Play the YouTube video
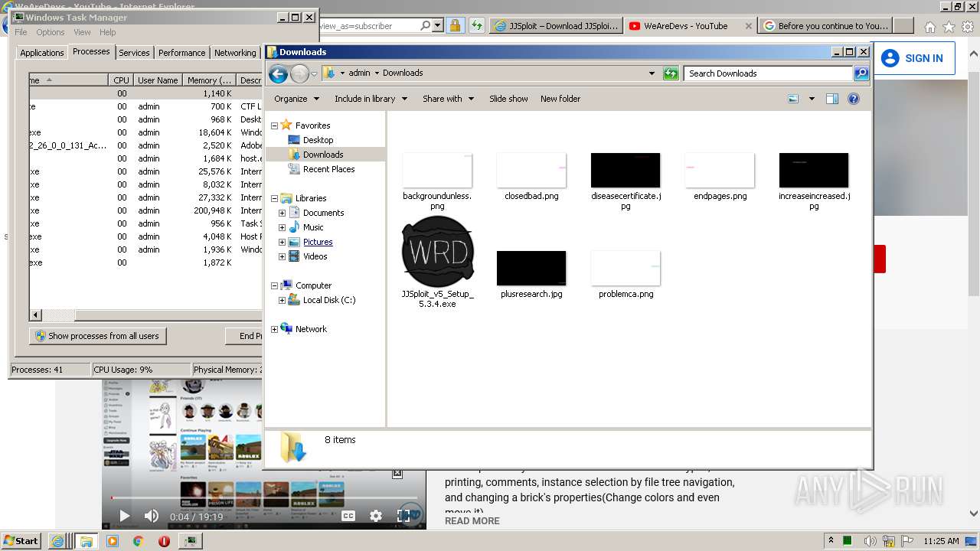980x551 pixels. (124, 517)
